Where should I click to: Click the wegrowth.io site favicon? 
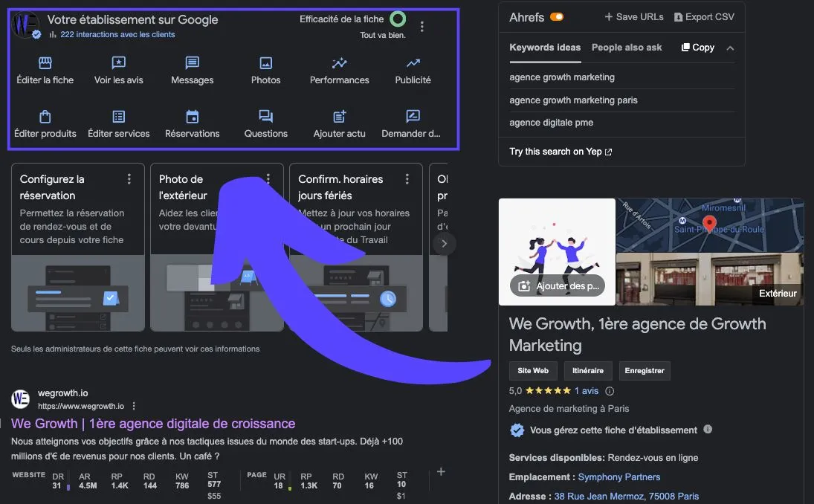coord(20,398)
